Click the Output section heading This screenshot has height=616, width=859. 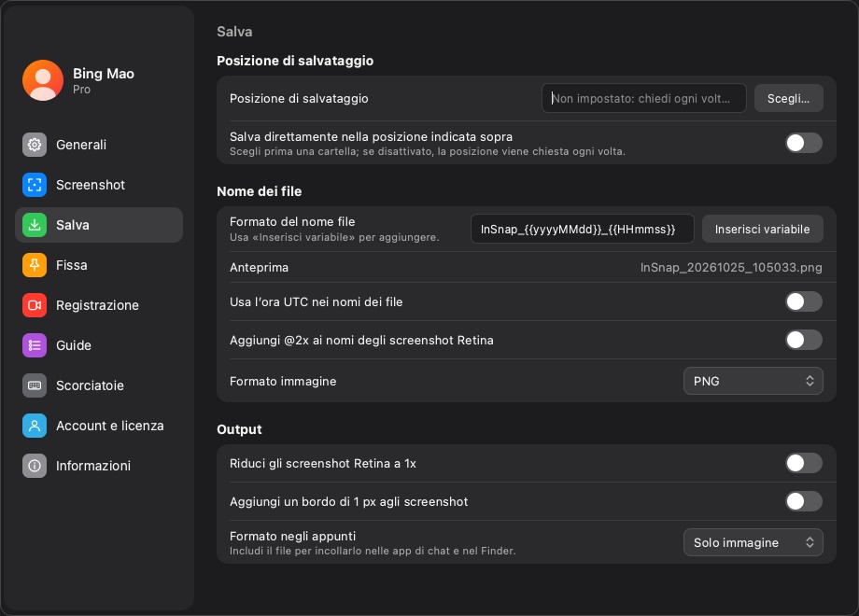tap(239, 429)
